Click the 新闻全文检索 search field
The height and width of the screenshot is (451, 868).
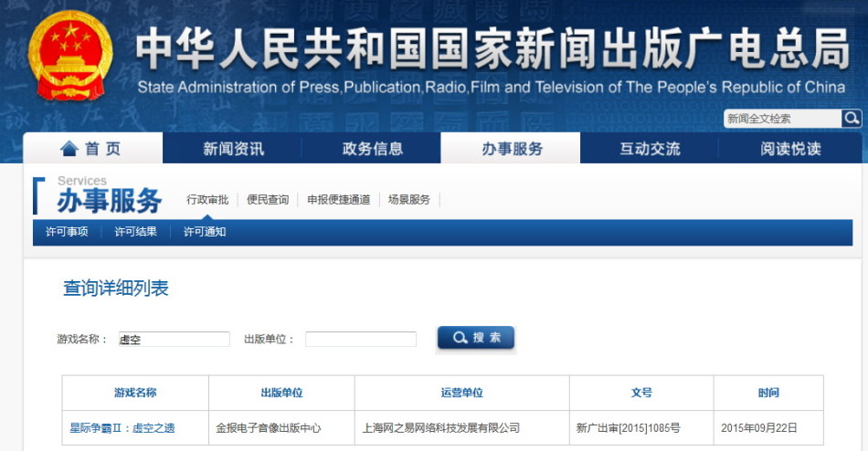click(782, 119)
